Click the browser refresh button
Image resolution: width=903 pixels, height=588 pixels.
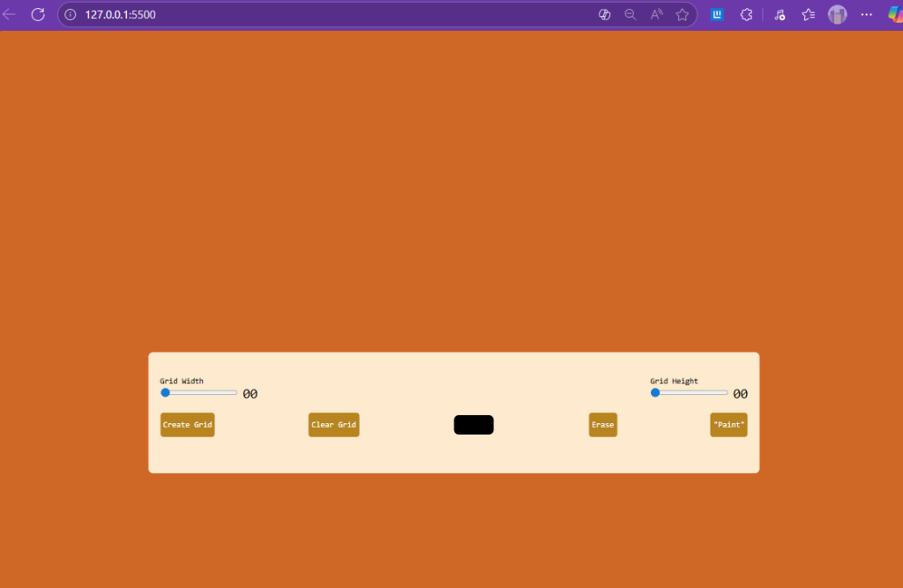(38, 14)
